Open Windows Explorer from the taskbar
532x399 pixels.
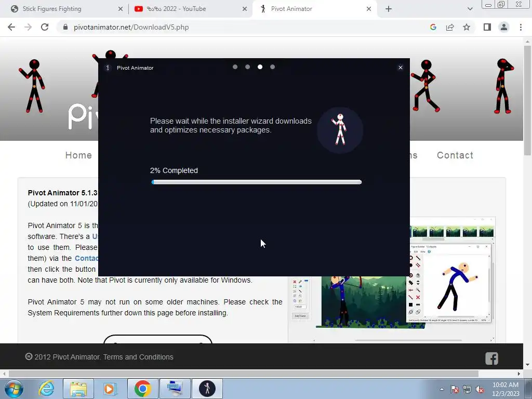click(x=78, y=389)
